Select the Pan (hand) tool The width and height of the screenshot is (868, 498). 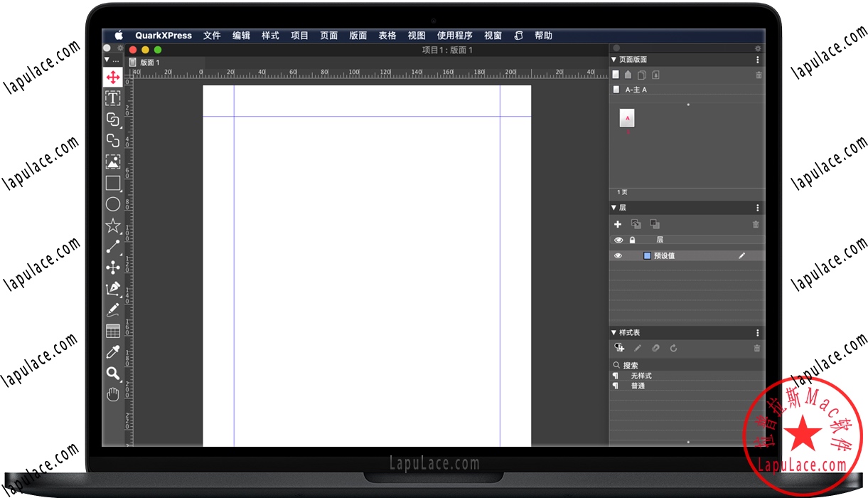coord(112,393)
